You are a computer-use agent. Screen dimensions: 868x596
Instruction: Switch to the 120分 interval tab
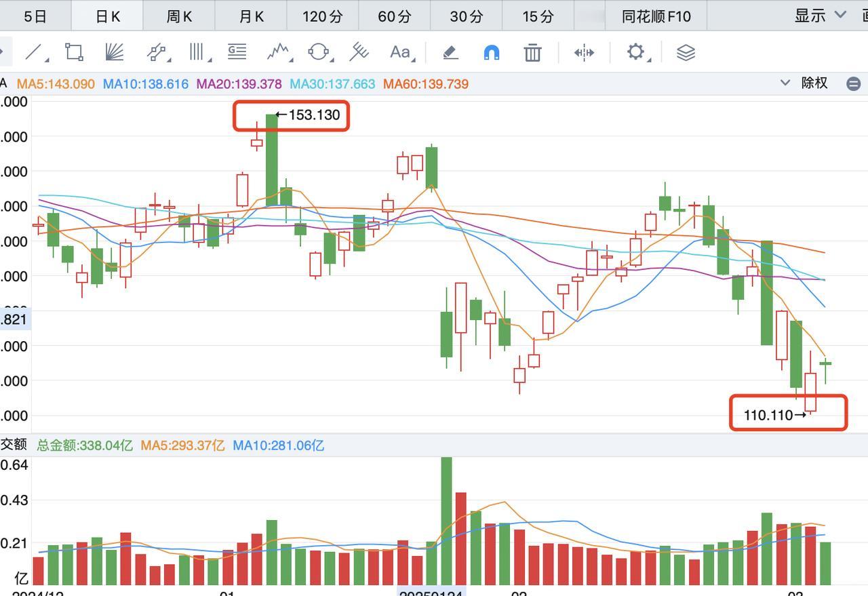point(323,16)
